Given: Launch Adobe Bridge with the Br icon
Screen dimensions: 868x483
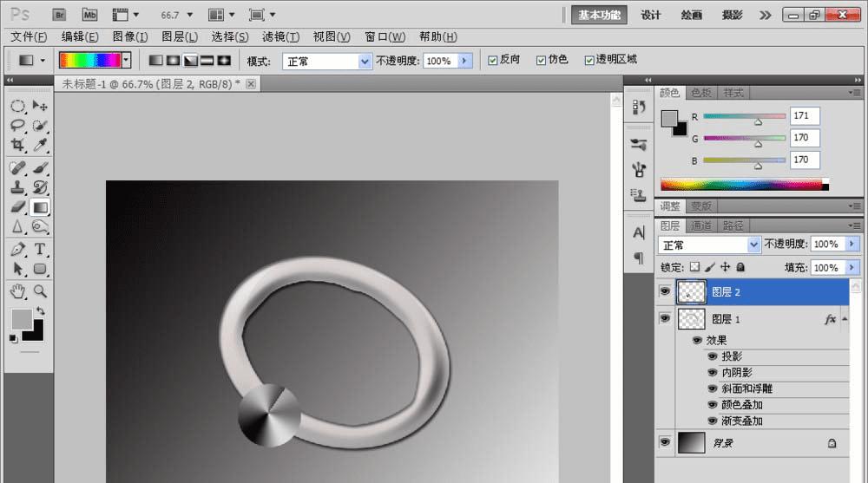Looking at the screenshot, I should (x=60, y=15).
